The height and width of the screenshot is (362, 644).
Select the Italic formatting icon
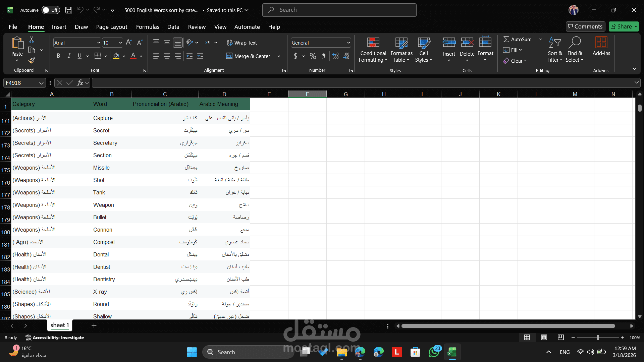click(69, 56)
